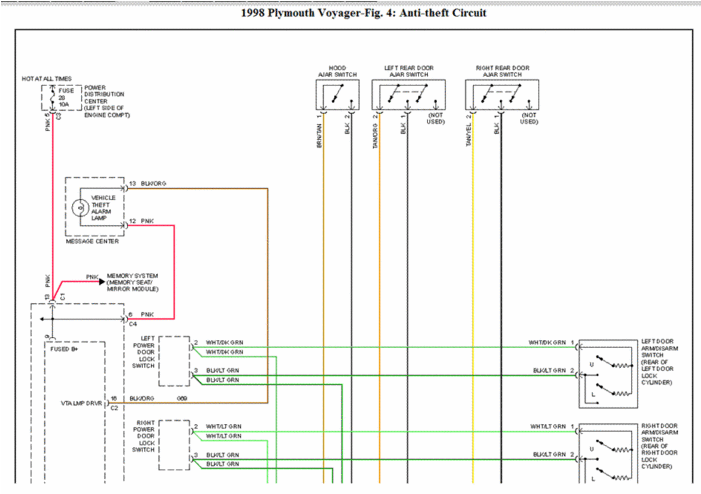701x494 pixels.
Task: Select the 'G69' circuit label
Action: (182, 398)
